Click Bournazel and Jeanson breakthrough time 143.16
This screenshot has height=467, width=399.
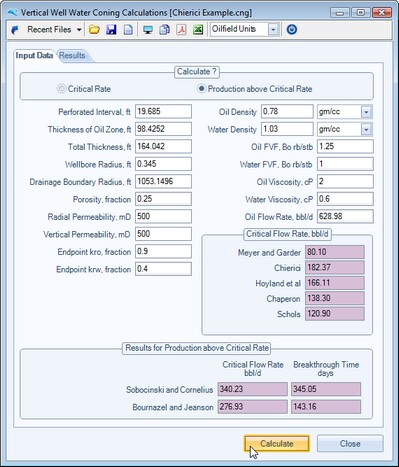(x=326, y=407)
